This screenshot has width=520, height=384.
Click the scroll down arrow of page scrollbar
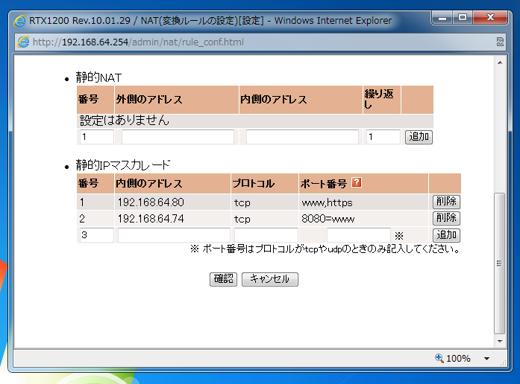pos(500,341)
